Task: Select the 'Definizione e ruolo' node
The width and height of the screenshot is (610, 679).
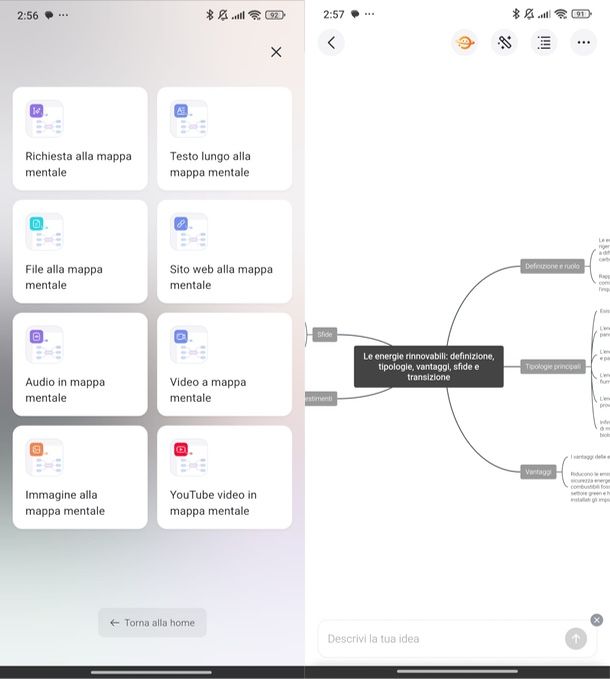Action: 552,266
